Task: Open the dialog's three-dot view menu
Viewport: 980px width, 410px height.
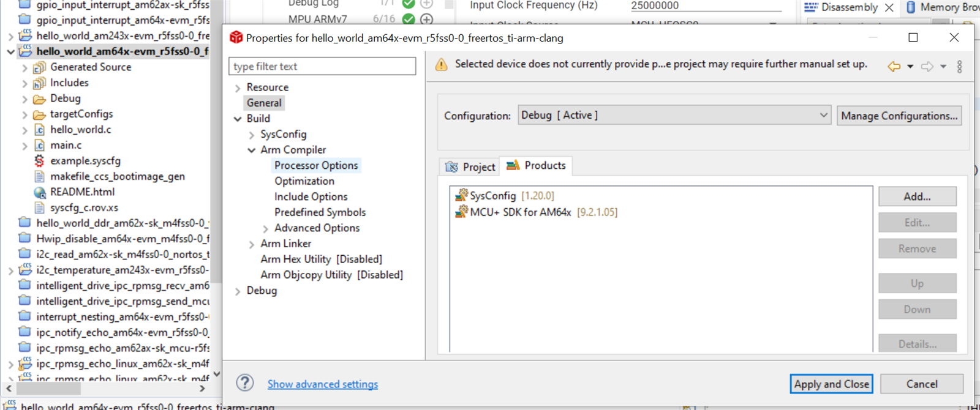Action: pyautogui.click(x=959, y=66)
